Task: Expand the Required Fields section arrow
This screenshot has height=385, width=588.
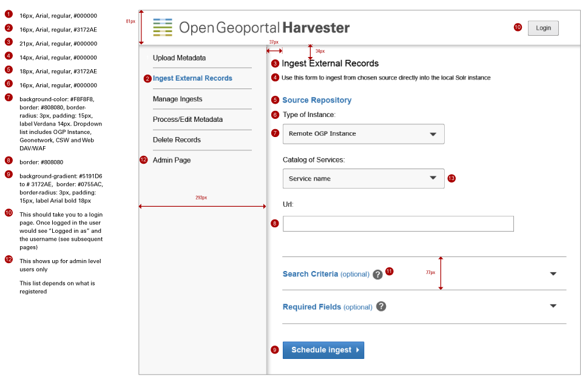Action: pos(553,306)
